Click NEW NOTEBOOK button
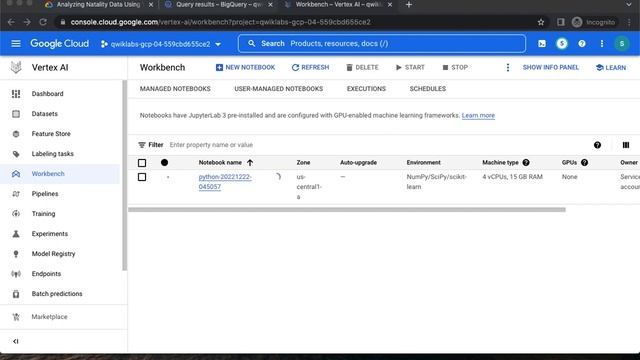This screenshot has width=640, height=360. tap(245, 67)
